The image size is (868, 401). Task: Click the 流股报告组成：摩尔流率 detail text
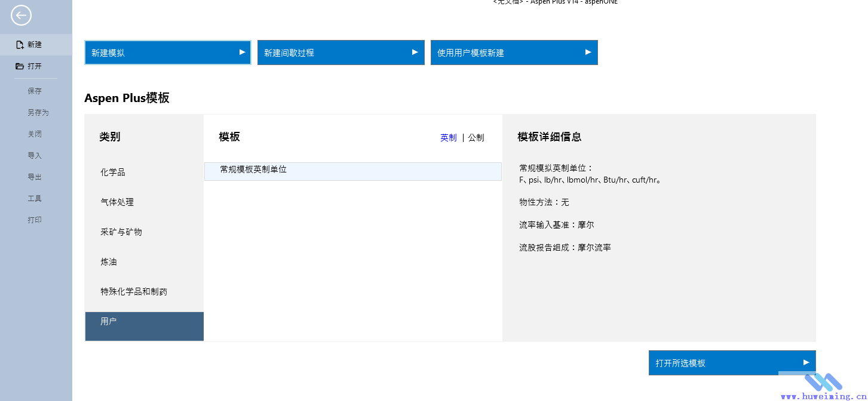point(565,248)
